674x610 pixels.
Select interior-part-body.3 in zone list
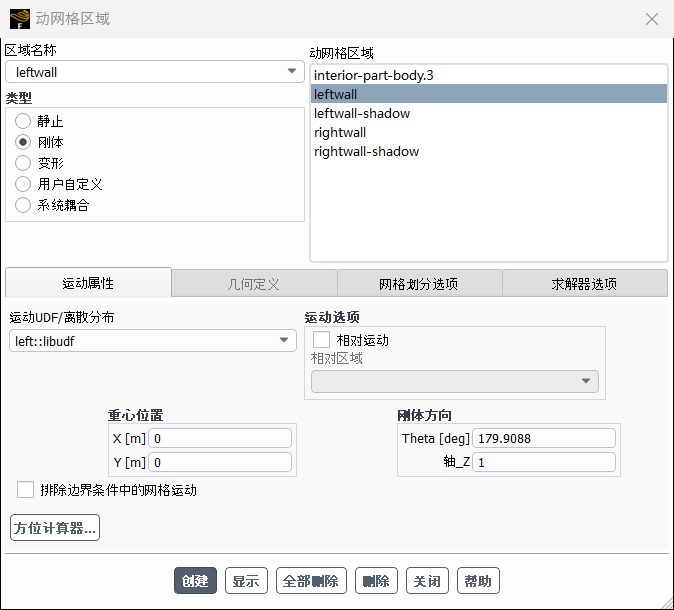489,75
